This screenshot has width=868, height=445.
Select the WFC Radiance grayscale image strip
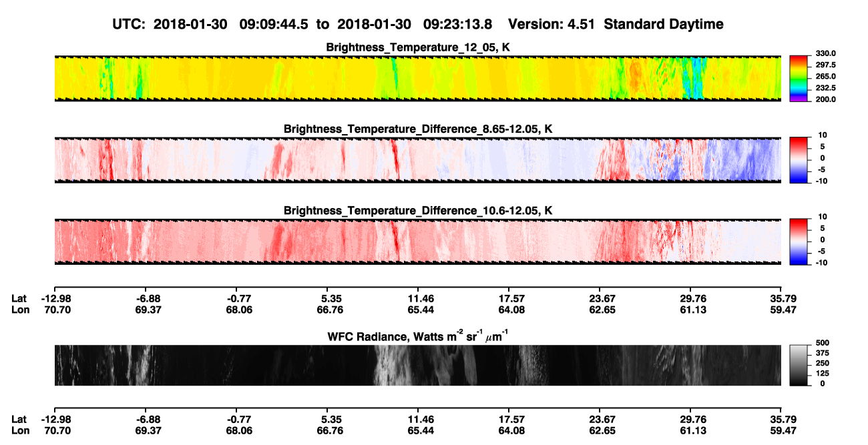(417, 365)
